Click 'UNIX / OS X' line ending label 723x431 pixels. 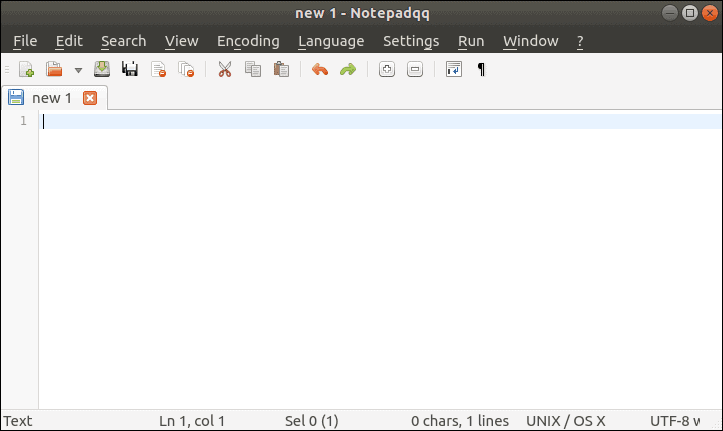(566, 421)
